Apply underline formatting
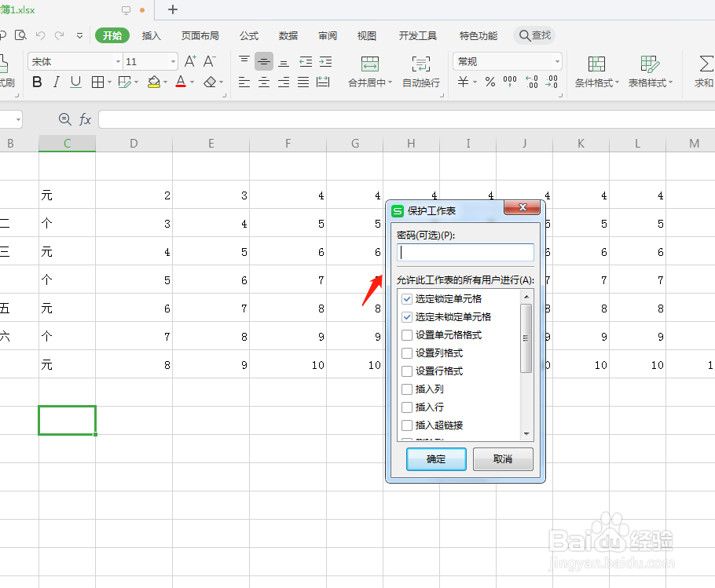Image resolution: width=715 pixels, height=588 pixels. coord(75,82)
